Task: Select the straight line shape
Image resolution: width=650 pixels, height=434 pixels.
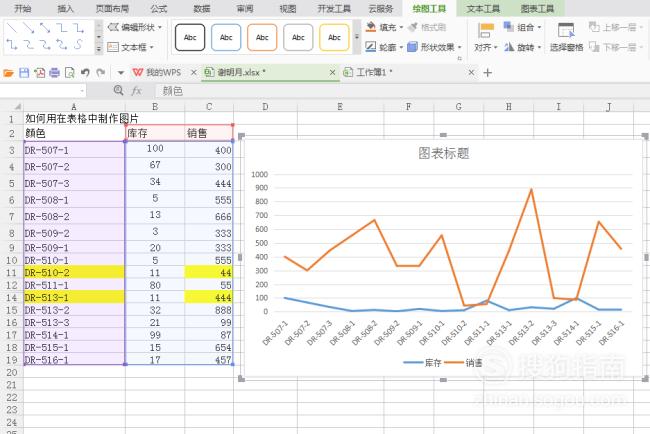Action: point(12,28)
